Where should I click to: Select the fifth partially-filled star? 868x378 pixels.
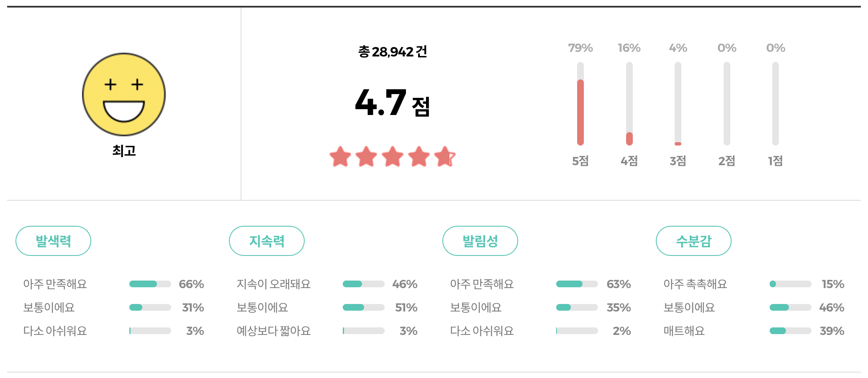(x=444, y=156)
